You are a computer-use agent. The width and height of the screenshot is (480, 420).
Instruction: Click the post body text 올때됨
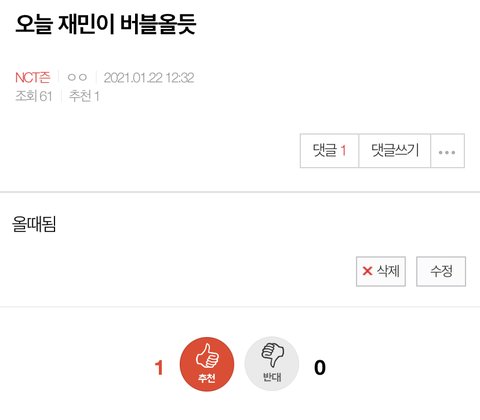tap(34, 224)
